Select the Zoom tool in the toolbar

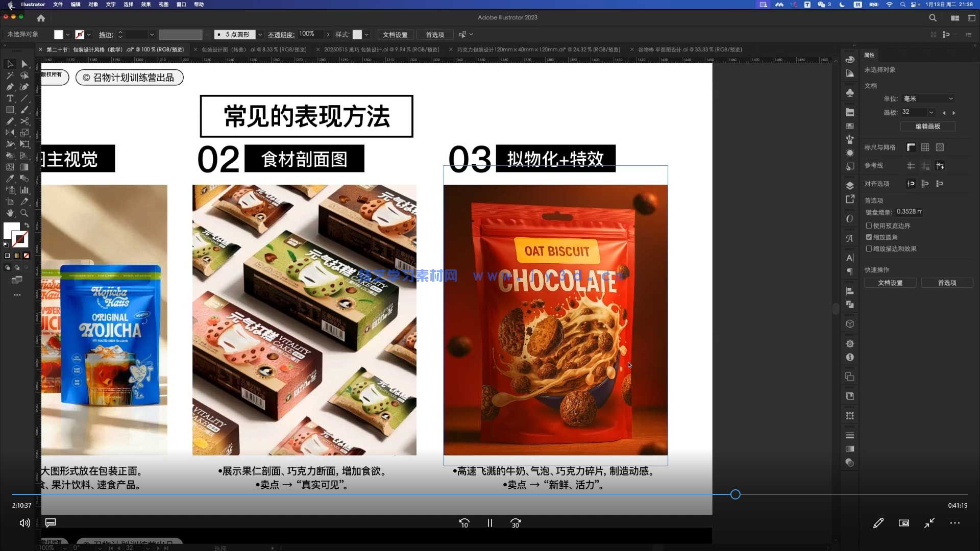pos(24,213)
